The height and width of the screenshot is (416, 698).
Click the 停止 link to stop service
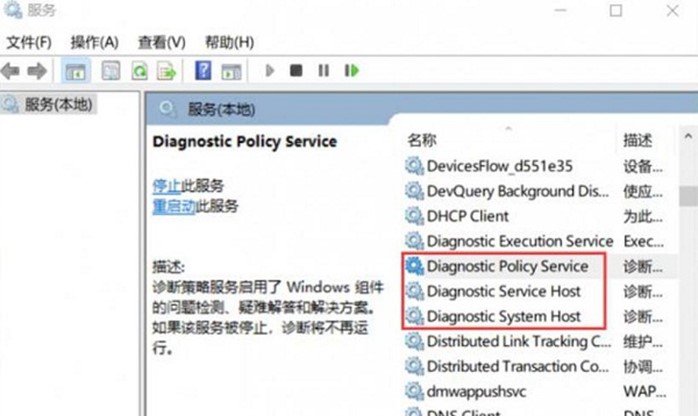pos(166,186)
